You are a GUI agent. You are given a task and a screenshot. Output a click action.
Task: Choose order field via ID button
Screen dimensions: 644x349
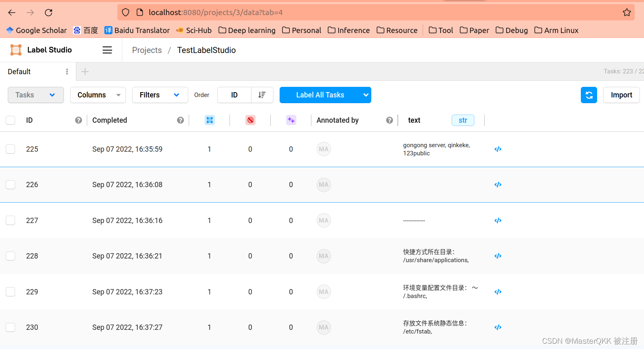pyautogui.click(x=234, y=95)
